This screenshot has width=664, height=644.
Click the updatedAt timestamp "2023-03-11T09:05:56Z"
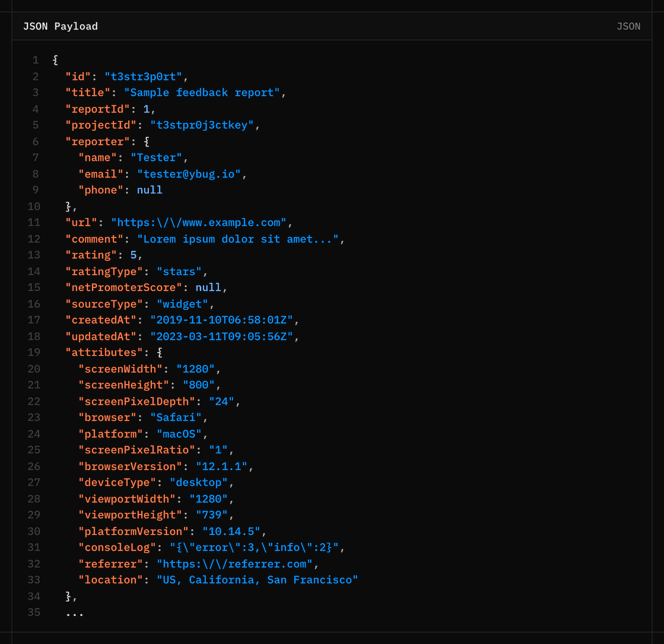[222, 336]
